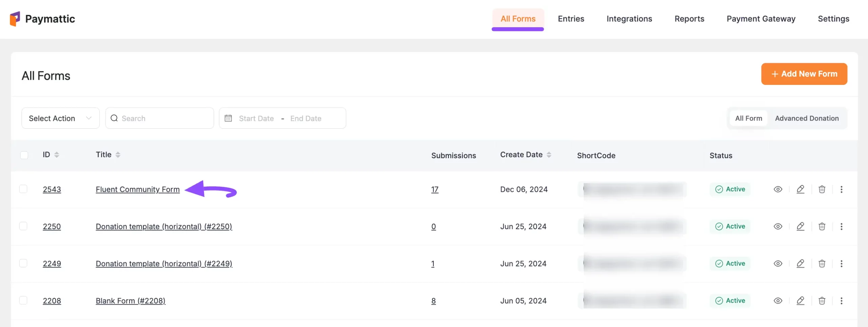Check the box for form 2250
Image resolution: width=868 pixels, height=327 pixels.
coord(23,226)
